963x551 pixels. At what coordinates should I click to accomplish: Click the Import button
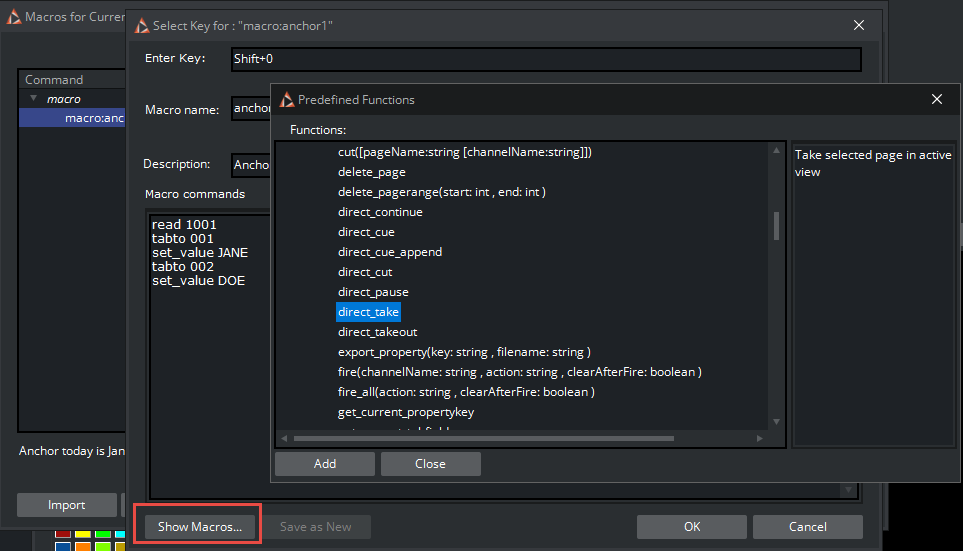[x=67, y=505]
